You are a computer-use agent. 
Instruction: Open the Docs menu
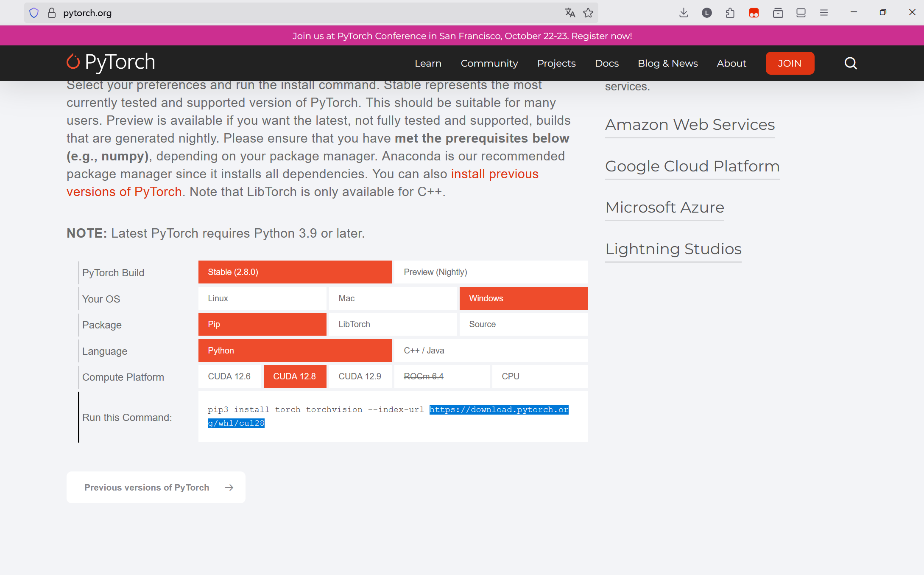607,63
